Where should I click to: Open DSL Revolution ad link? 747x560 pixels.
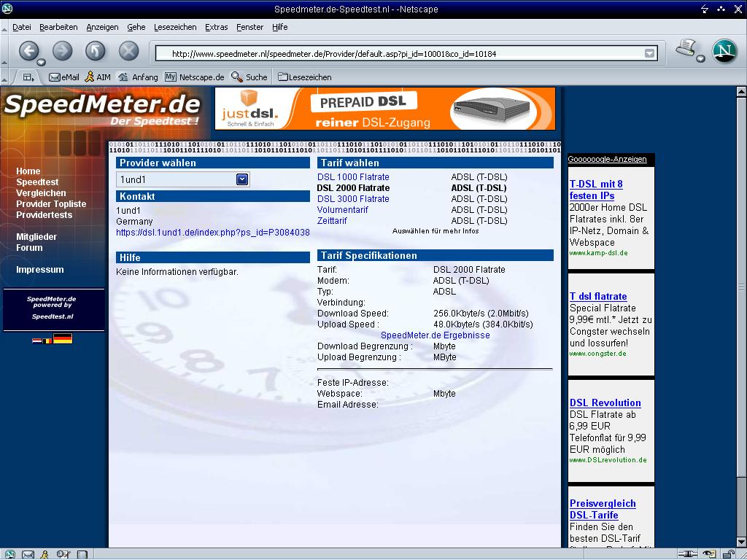605,402
